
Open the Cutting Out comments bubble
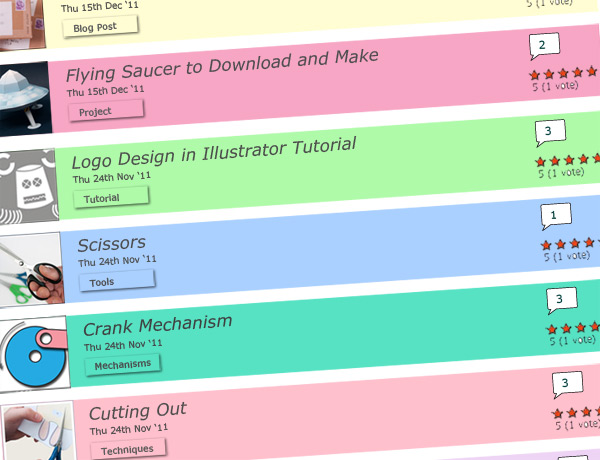[x=567, y=384]
